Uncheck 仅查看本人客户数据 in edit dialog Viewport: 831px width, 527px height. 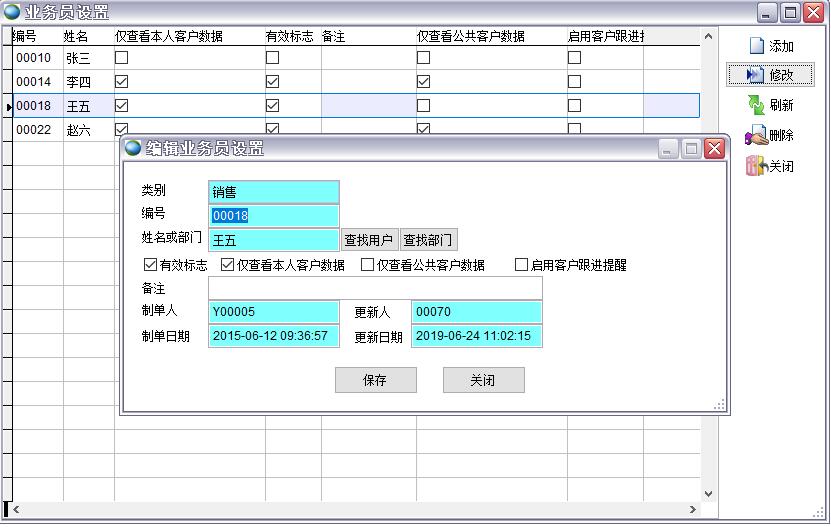227,265
